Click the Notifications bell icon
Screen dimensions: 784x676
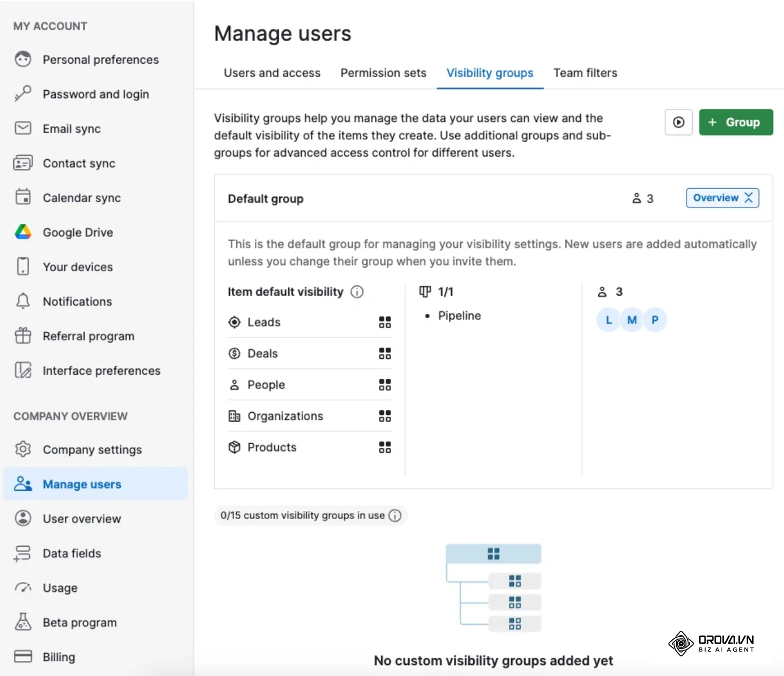tap(23, 301)
